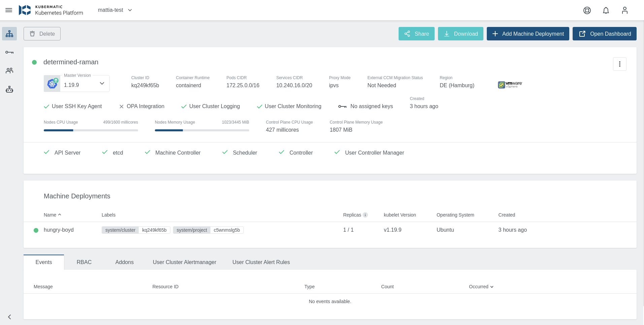Open the Service Accounts robot icon
The image size is (644, 325).
coord(9,89)
